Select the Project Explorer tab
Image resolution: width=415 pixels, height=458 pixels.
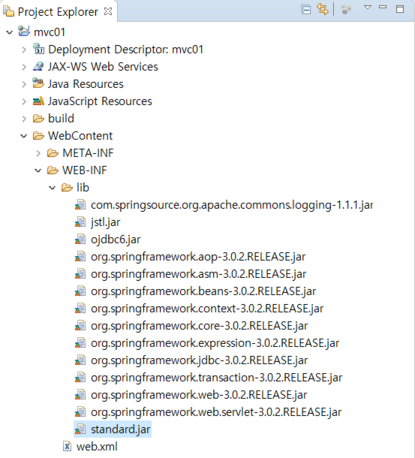[58, 12]
